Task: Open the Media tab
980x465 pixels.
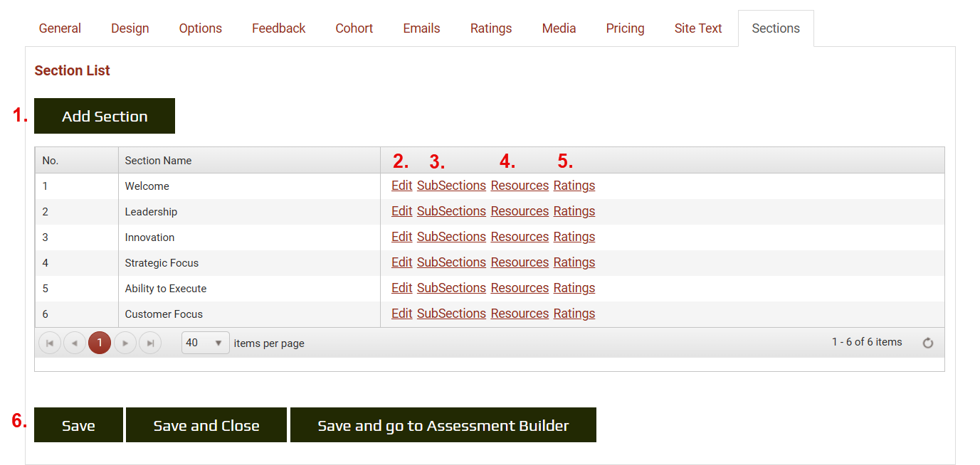Action: (559, 28)
